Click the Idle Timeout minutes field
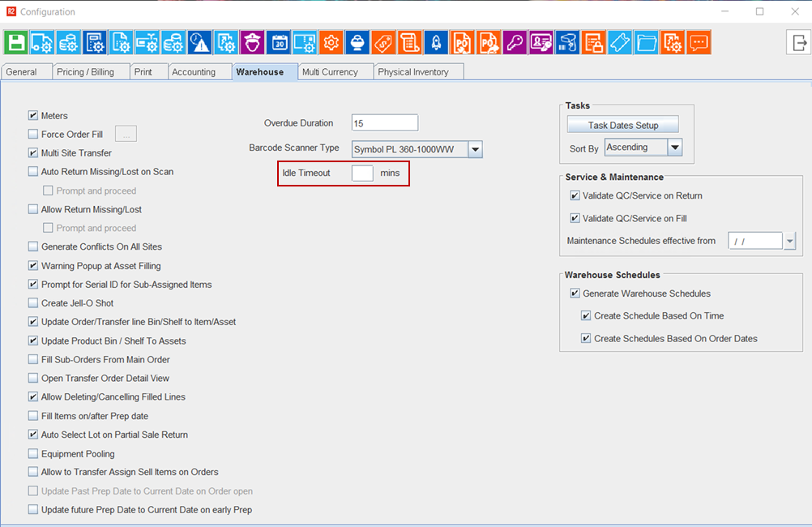This screenshot has height=527, width=812. coord(362,174)
